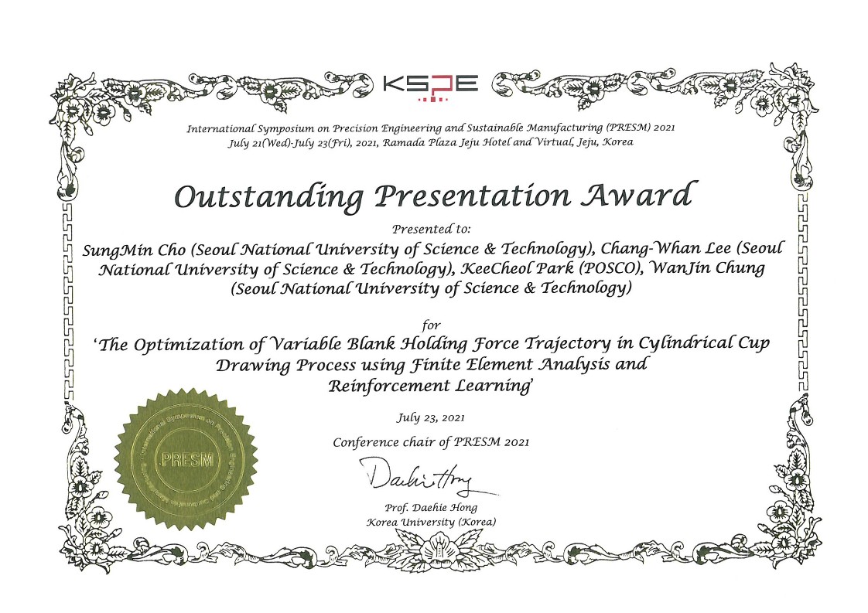Click the recipient line starting 'SungMin Cho'

coord(433,249)
